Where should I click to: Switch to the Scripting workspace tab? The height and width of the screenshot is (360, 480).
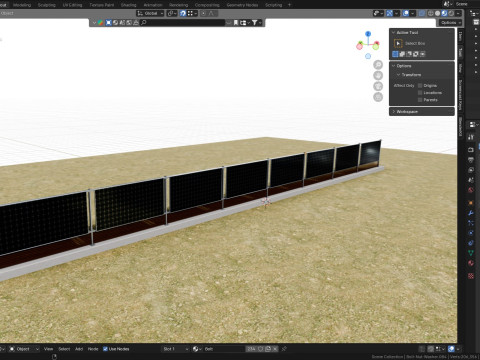tap(273, 5)
